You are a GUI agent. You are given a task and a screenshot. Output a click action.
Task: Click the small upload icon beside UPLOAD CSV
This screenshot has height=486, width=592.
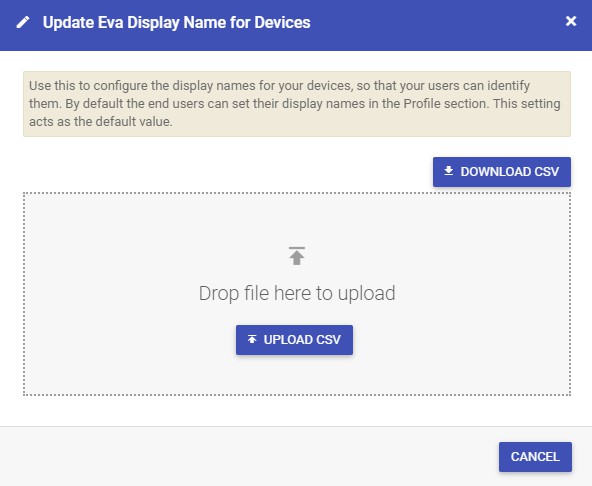click(252, 339)
